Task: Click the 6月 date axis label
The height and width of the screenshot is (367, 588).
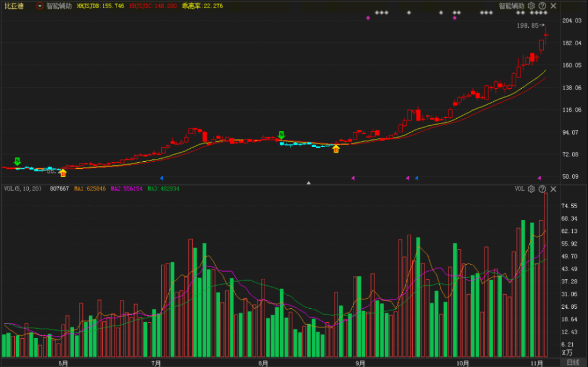Action: tap(64, 363)
